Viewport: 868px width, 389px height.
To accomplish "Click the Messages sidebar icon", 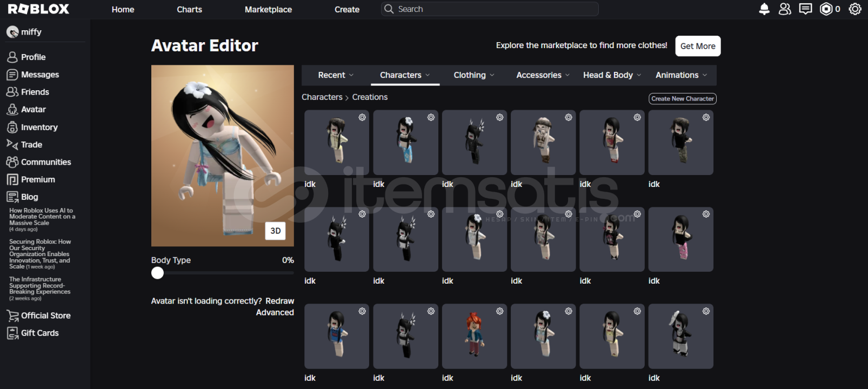I will (12, 75).
